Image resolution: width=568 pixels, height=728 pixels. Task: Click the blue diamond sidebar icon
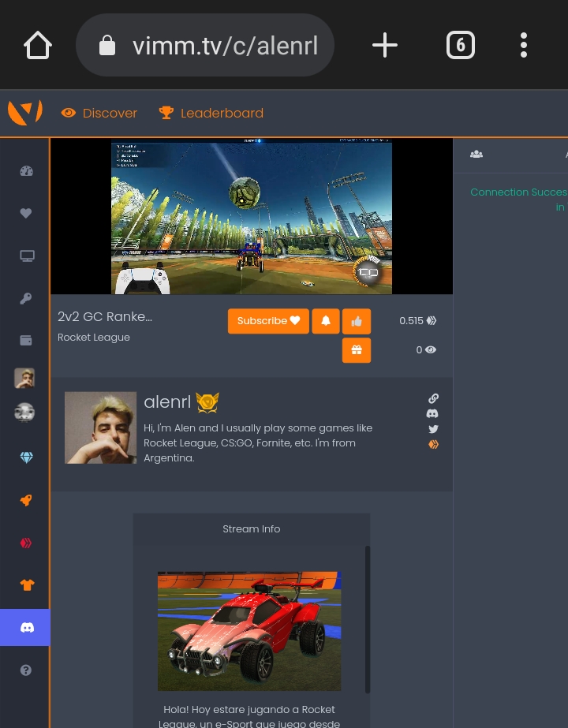27,457
